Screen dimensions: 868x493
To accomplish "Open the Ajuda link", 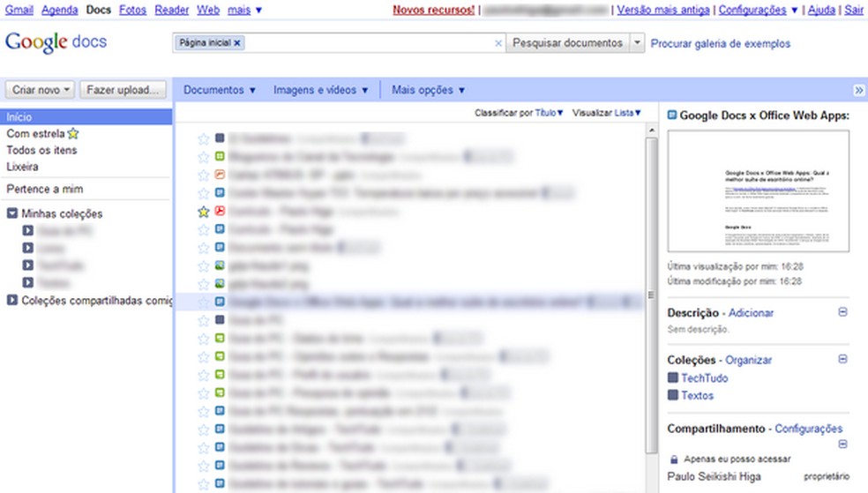I will (821, 10).
